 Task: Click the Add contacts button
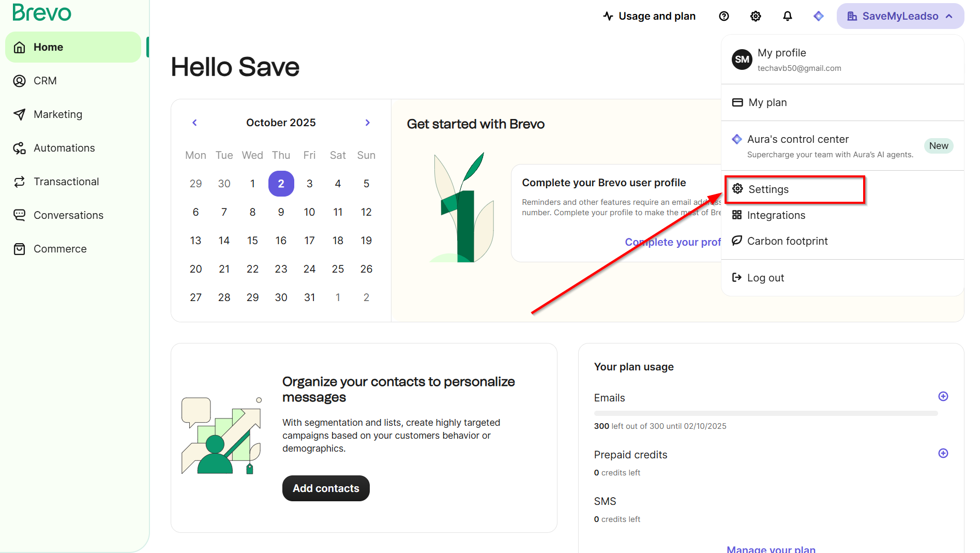click(326, 488)
